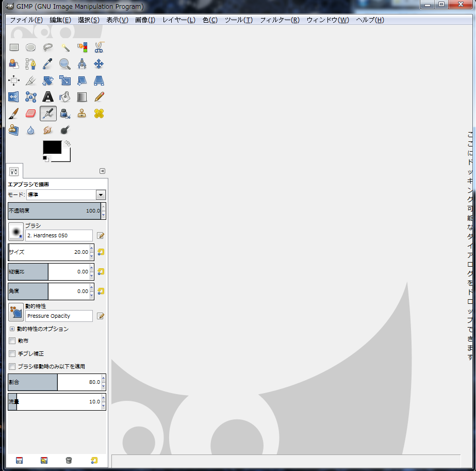This screenshot has width=476, height=471.
Task: Select the Paths tool
Action: click(30, 64)
